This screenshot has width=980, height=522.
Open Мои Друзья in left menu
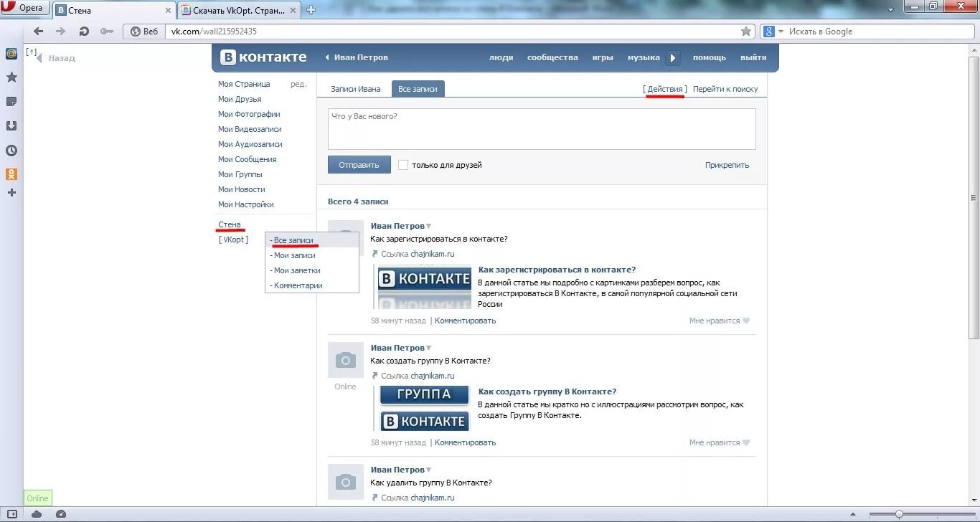[240, 99]
